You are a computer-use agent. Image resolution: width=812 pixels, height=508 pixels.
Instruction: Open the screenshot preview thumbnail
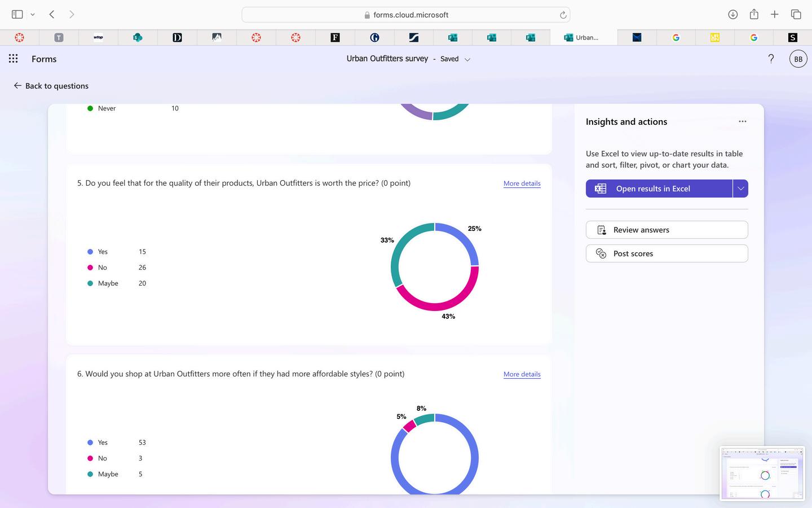[762, 473]
